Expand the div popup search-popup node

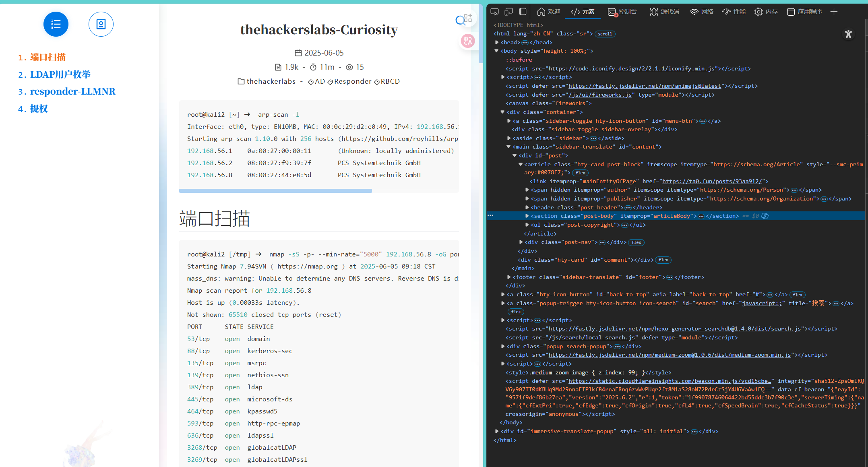(503, 346)
